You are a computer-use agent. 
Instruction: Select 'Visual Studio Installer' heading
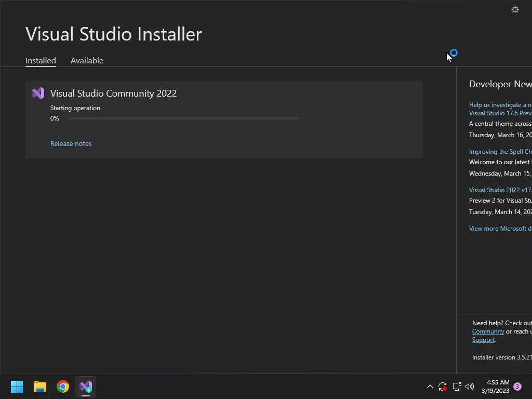[114, 34]
